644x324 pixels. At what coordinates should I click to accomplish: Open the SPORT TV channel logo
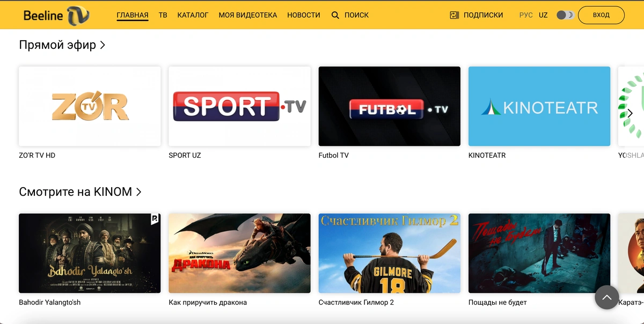coord(239,106)
